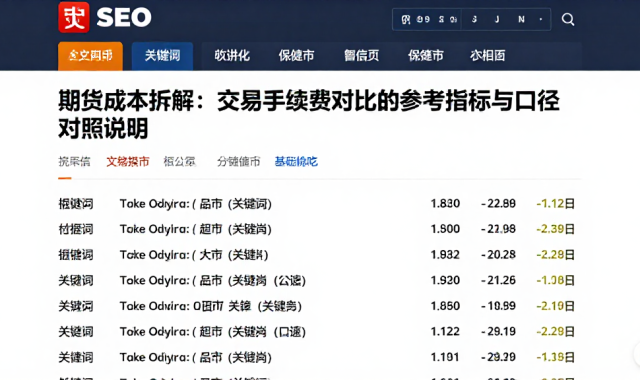
Task: Select the 抚果信 sub-tab with orange underline
Action: (74, 162)
